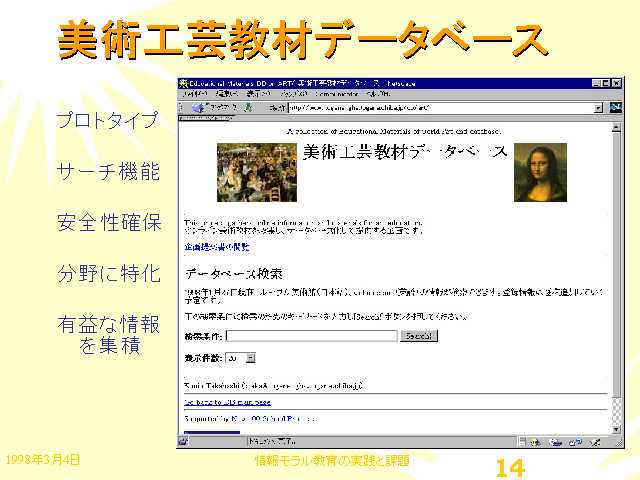
Task: Click the Netscape icon in the title bar
Action: tap(183, 84)
